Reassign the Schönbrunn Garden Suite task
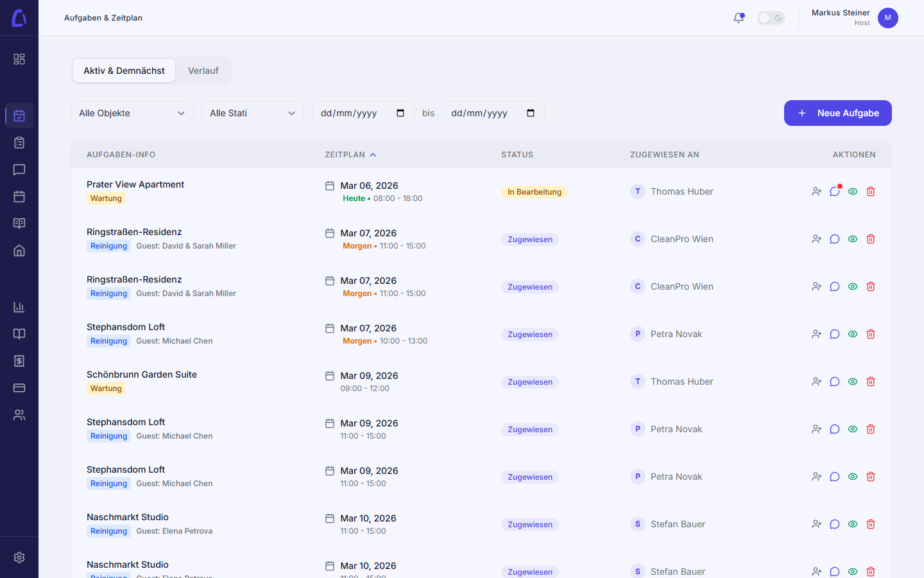The width and height of the screenshot is (924, 578). (816, 381)
